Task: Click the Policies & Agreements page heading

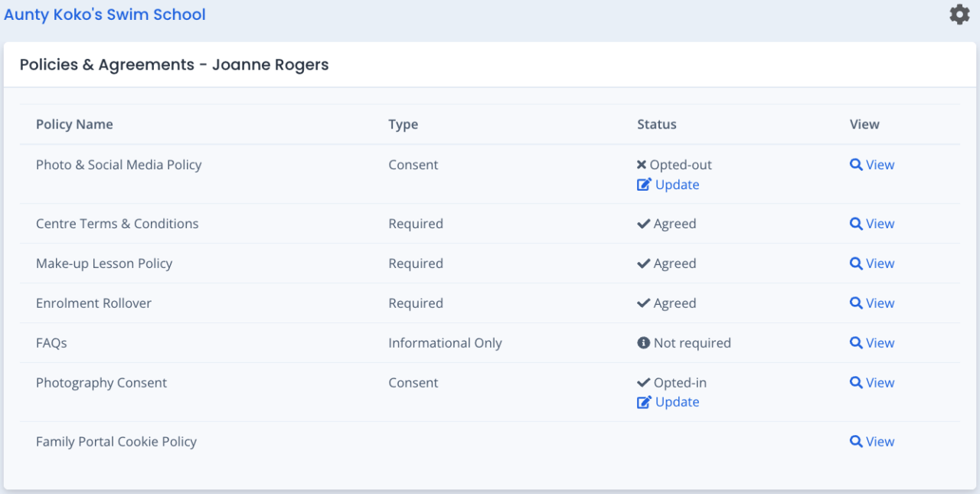Action: (x=174, y=64)
